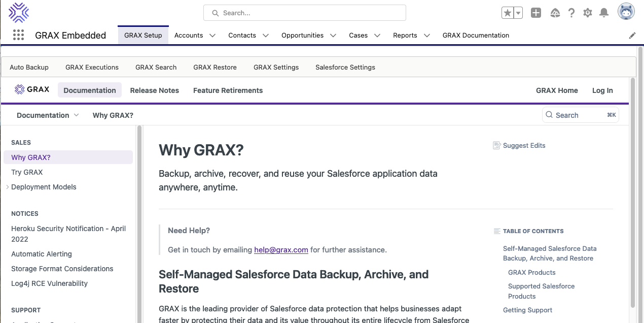The height and width of the screenshot is (323, 644).
Task: Open the Setup gear icon
Action: click(x=588, y=13)
